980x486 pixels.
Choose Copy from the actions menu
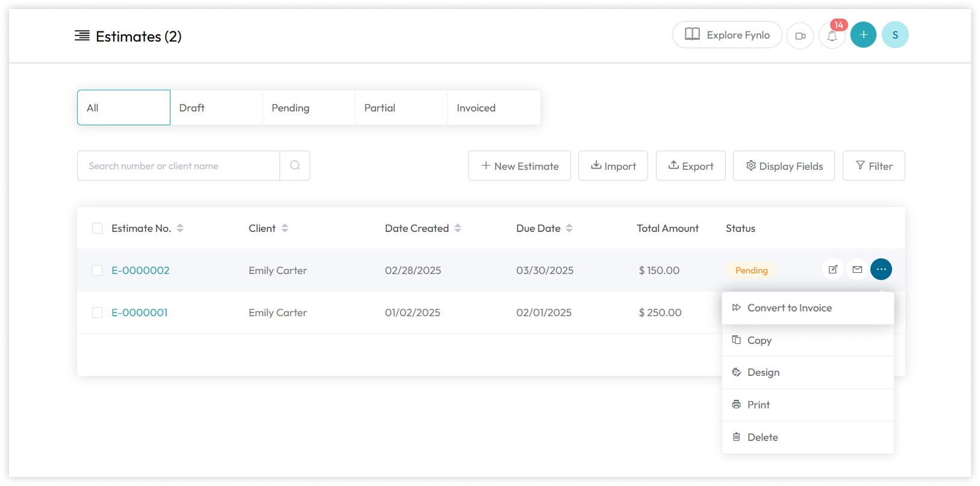point(808,340)
